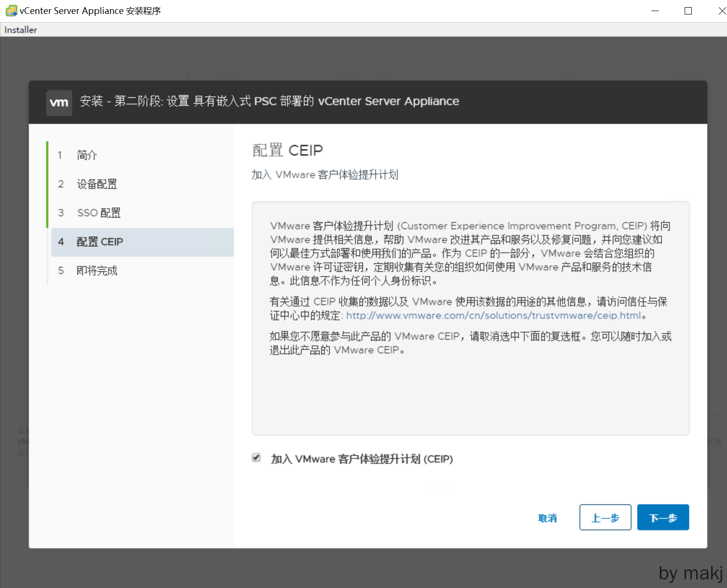Open the vmware.com ceip.html link
Screen dimensions: 727x588
coord(494,316)
